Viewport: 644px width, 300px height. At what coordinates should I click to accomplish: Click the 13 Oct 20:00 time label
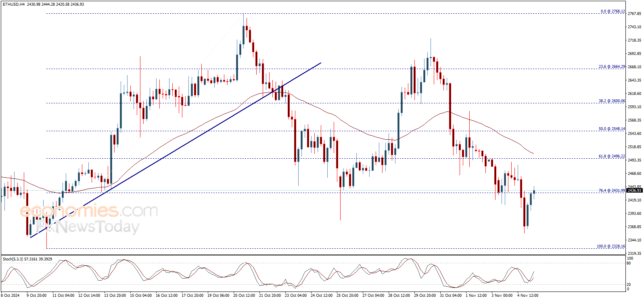click(115, 296)
